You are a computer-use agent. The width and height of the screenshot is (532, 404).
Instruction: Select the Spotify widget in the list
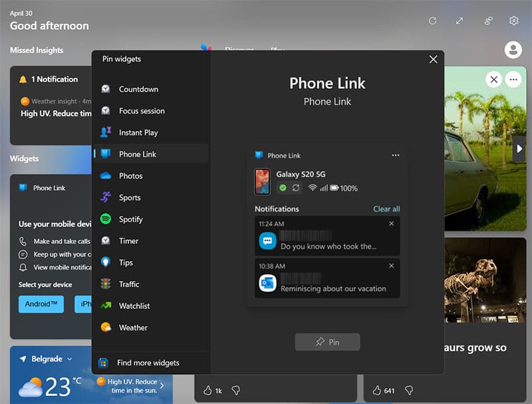coord(130,219)
